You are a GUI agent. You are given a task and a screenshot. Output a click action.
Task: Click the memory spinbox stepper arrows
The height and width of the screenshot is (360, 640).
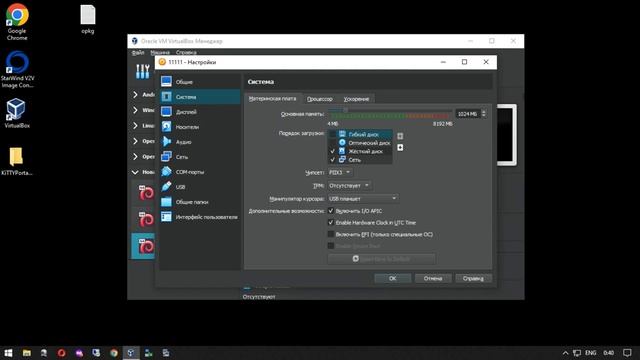(484, 114)
